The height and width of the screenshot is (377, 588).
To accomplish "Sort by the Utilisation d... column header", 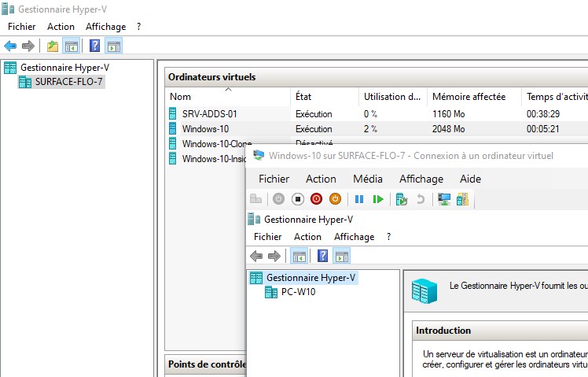I will (392, 97).
